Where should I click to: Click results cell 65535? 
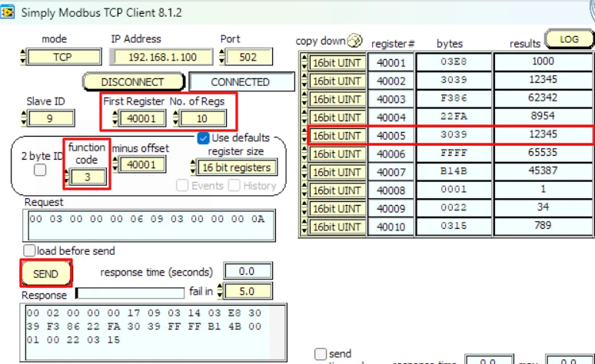(543, 152)
